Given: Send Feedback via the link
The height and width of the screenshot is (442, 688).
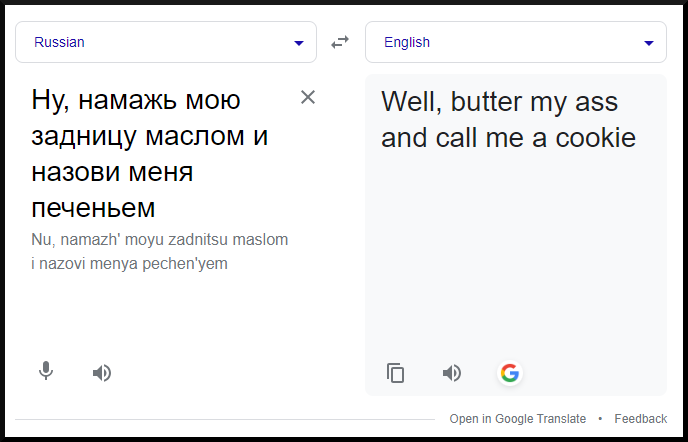Looking at the screenshot, I should point(641,419).
